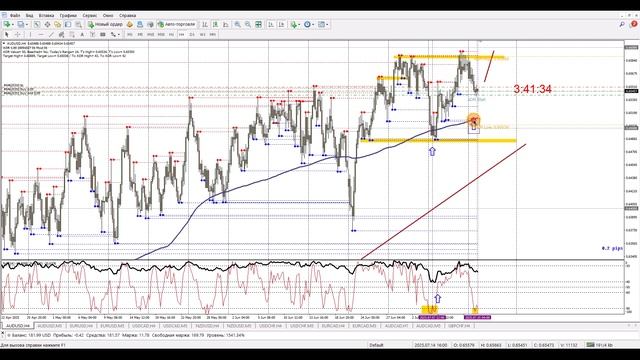Screen dimensions: 640x360
Task: Switch to the NZDUSD,M5 chart tab
Action: (239, 326)
